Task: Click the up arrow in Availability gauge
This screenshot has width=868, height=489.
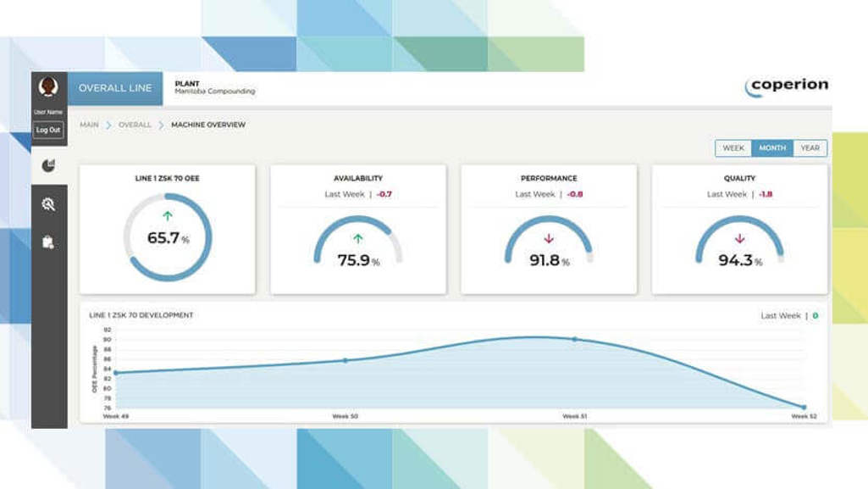Action: click(x=358, y=239)
